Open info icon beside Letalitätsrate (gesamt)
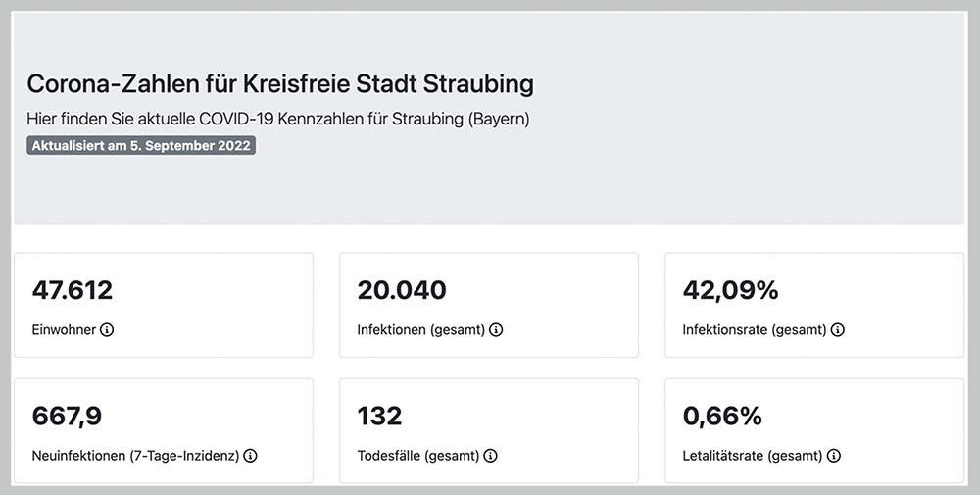The image size is (980, 495). (834, 456)
